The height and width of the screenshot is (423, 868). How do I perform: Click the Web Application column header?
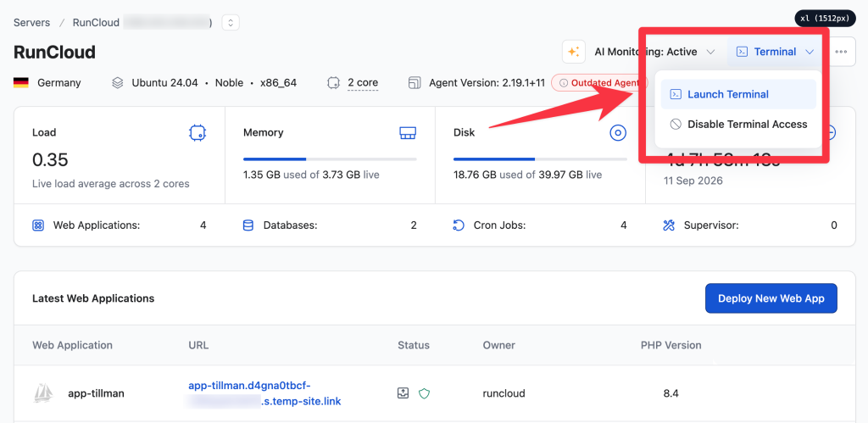73,346
